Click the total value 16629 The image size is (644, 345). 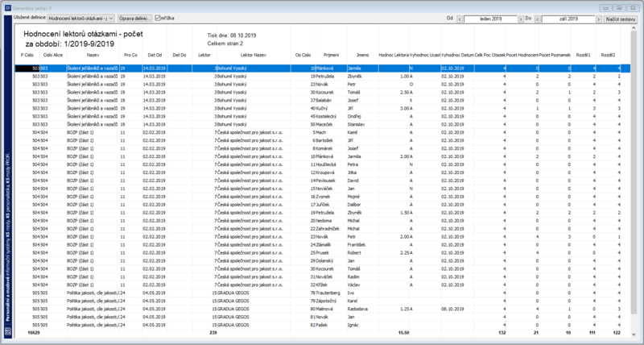click(x=34, y=333)
